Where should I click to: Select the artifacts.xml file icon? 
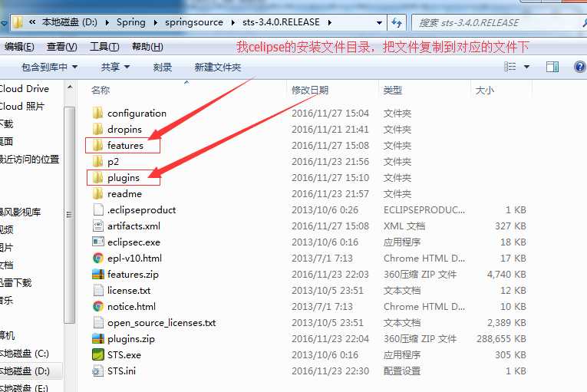point(97,226)
